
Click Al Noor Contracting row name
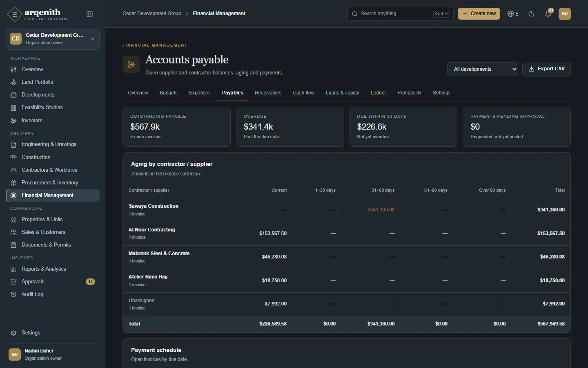152,230
